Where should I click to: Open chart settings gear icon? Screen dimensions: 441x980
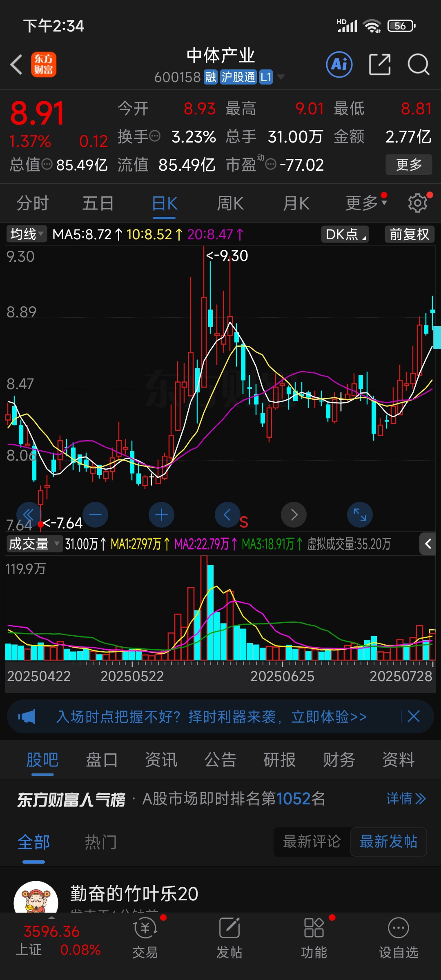click(418, 203)
